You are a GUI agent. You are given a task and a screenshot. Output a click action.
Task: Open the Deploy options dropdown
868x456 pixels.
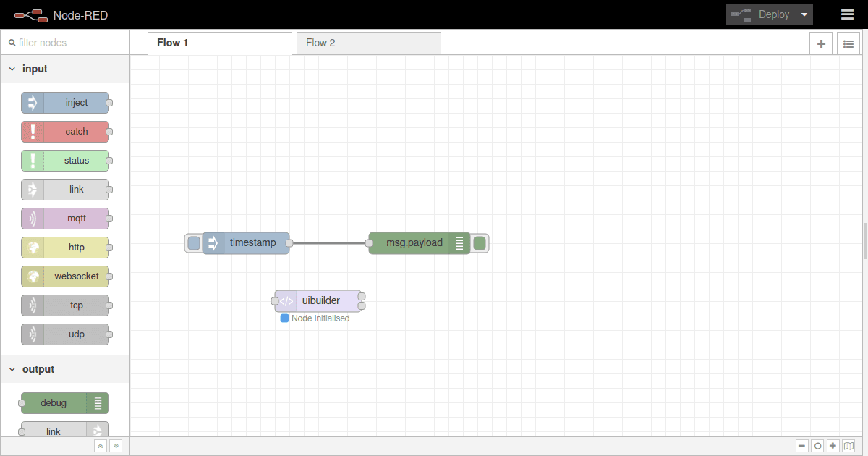804,14
